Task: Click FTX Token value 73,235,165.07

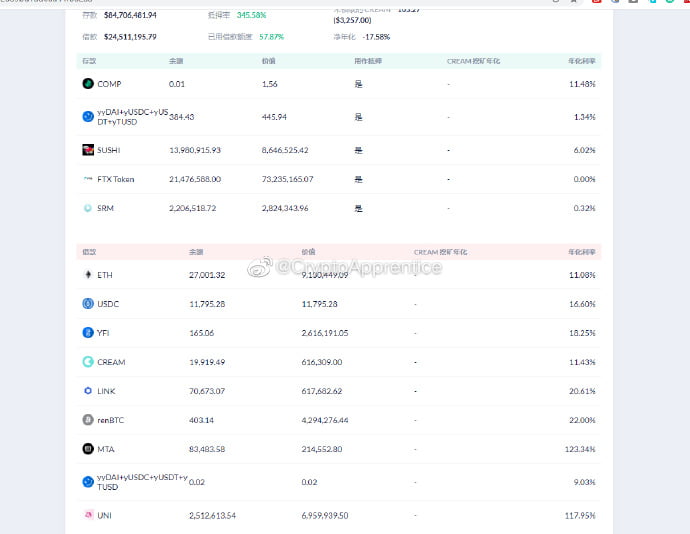Action: tap(287, 179)
